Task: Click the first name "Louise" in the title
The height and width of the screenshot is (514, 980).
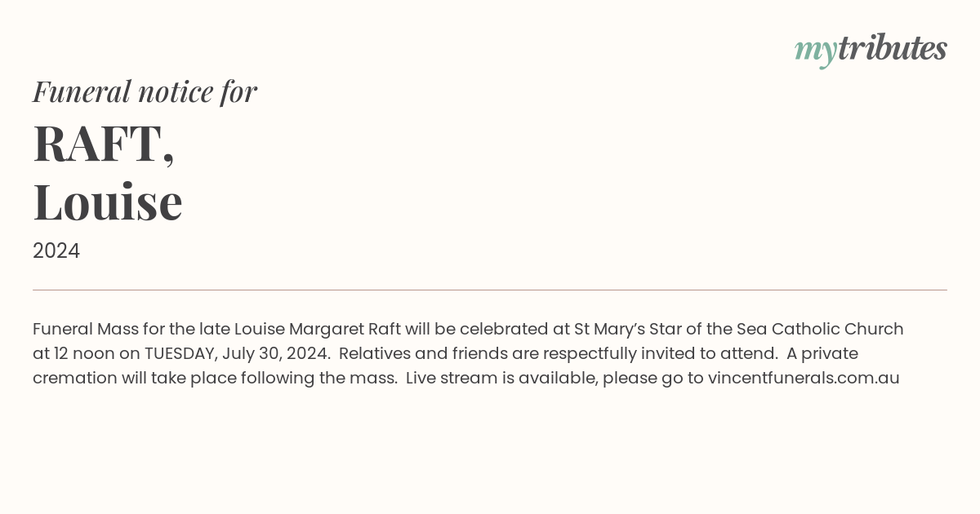Action: [x=108, y=201]
